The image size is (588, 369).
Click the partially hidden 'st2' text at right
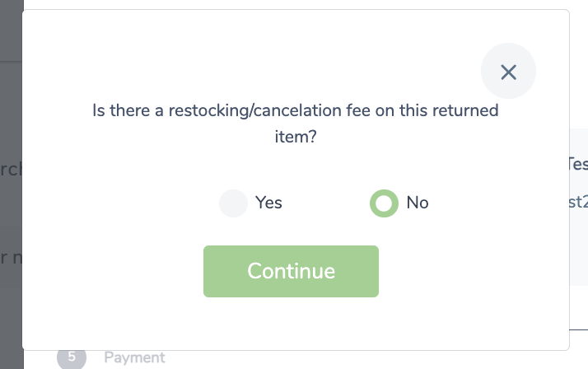(579, 202)
